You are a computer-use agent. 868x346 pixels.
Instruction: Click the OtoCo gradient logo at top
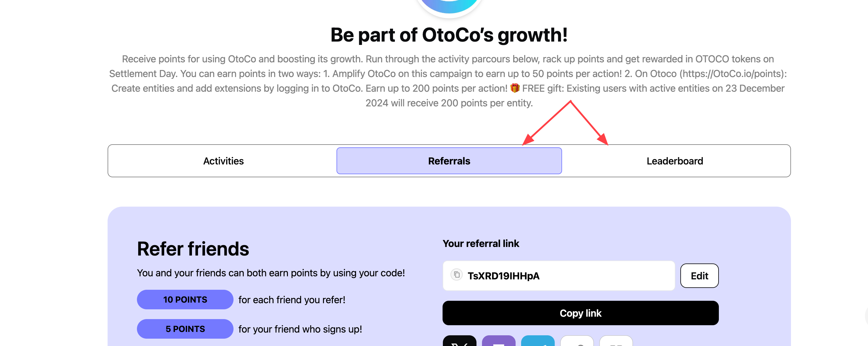(x=449, y=5)
